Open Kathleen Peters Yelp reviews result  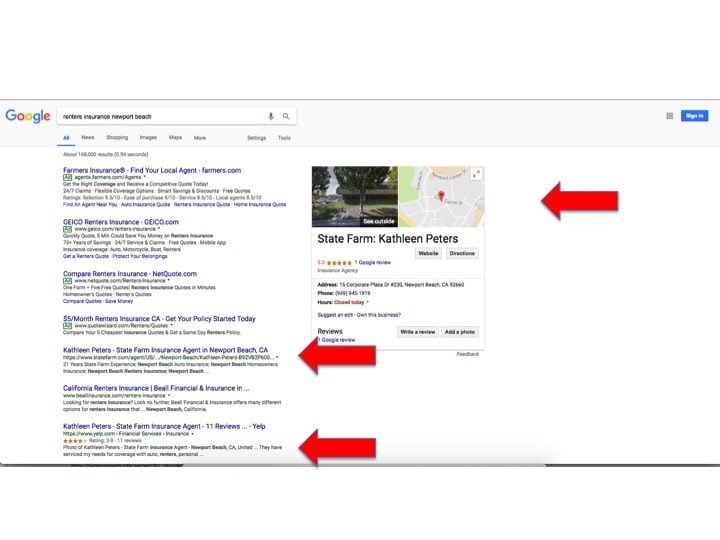point(164,427)
